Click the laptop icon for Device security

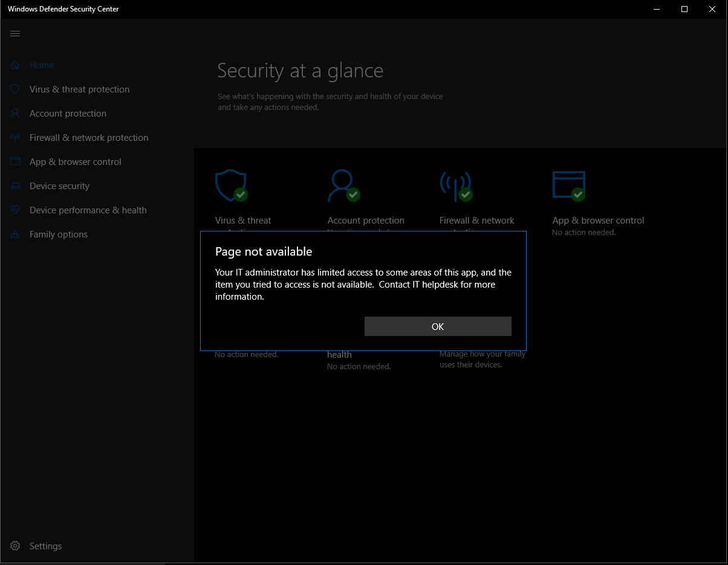click(x=15, y=186)
